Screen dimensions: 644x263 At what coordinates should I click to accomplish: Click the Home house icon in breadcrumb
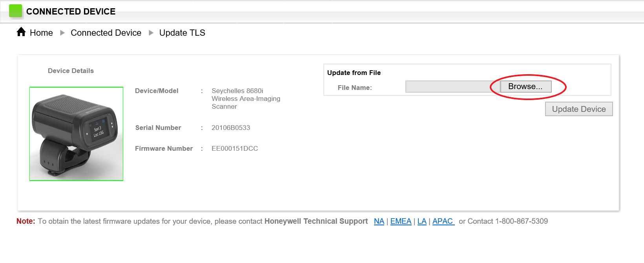coord(21,32)
